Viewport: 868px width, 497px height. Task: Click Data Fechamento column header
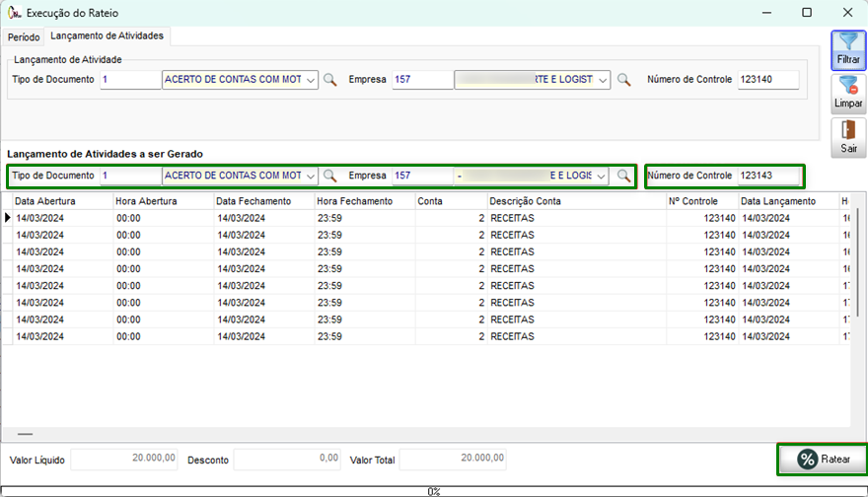(264, 201)
